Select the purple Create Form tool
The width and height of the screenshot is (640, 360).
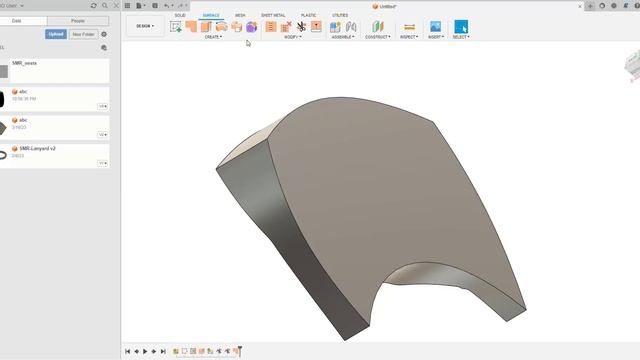(x=252, y=27)
